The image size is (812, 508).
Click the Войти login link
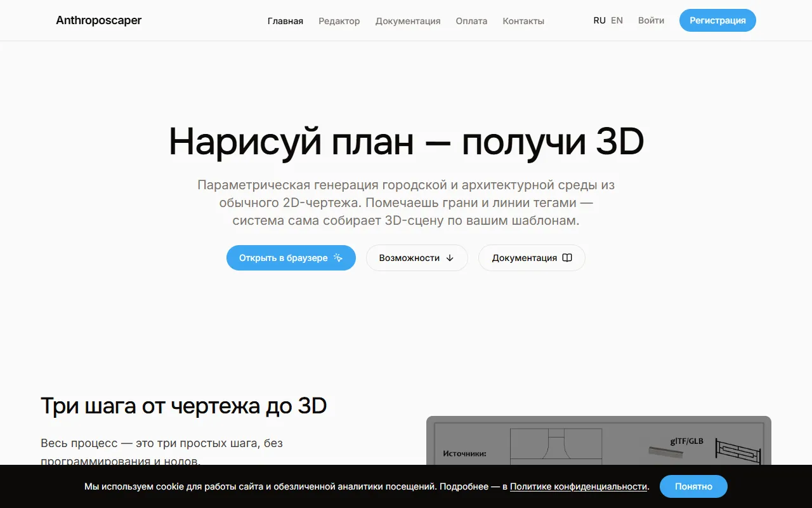[651, 20]
